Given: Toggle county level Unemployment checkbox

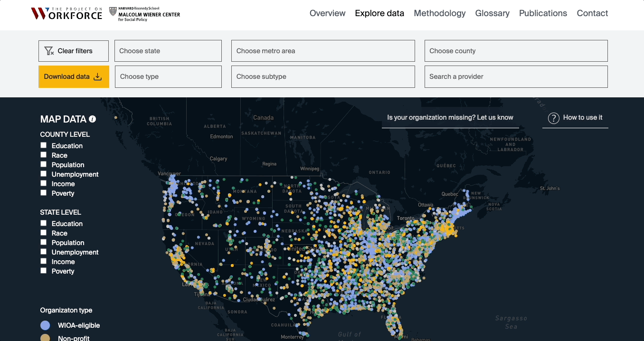Looking at the screenshot, I should tap(44, 174).
